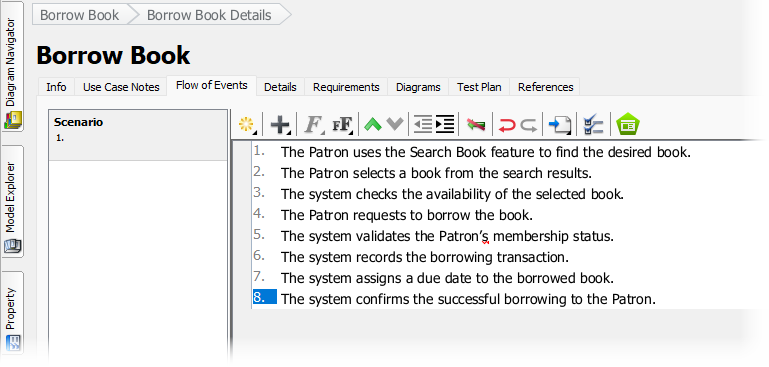Increase indent of the selected step
The height and width of the screenshot is (367, 769).
445,125
